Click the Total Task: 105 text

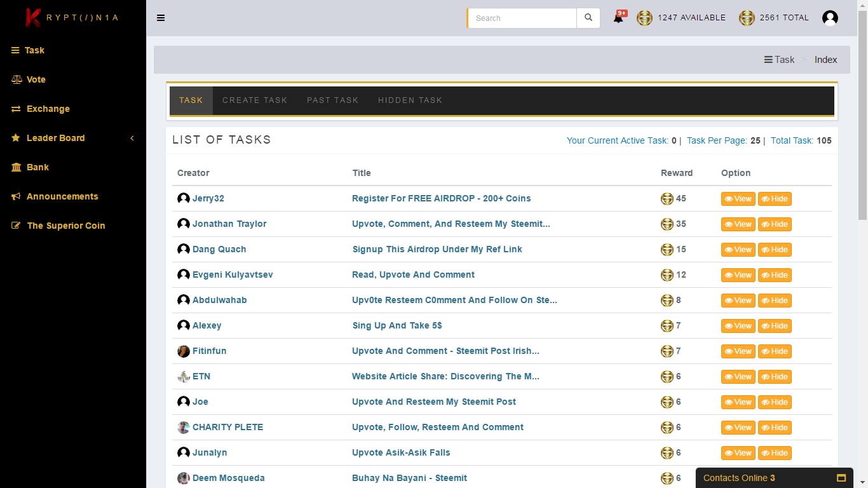[801, 140]
